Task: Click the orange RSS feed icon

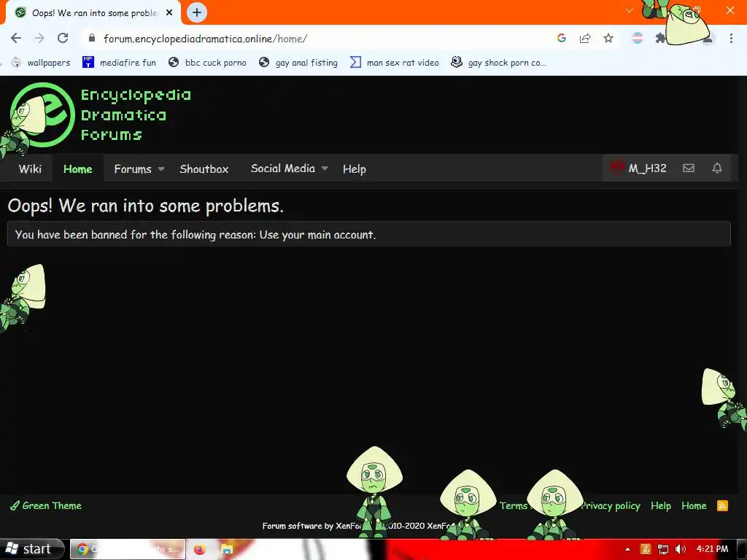Action: pyautogui.click(x=722, y=506)
